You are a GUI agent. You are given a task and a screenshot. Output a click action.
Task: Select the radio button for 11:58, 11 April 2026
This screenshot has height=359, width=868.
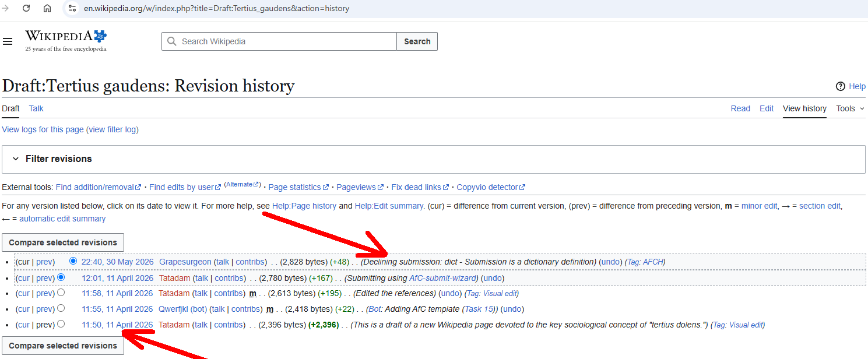click(x=61, y=293)
